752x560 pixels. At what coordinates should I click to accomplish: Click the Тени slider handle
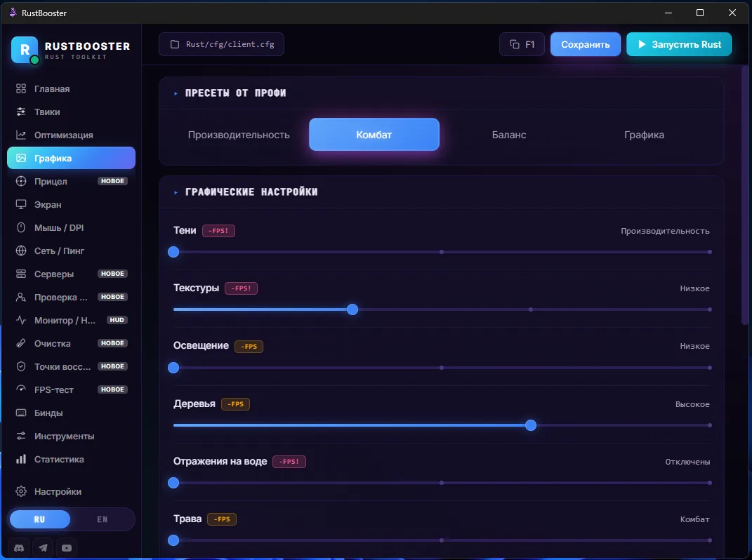tap(173, 252)
